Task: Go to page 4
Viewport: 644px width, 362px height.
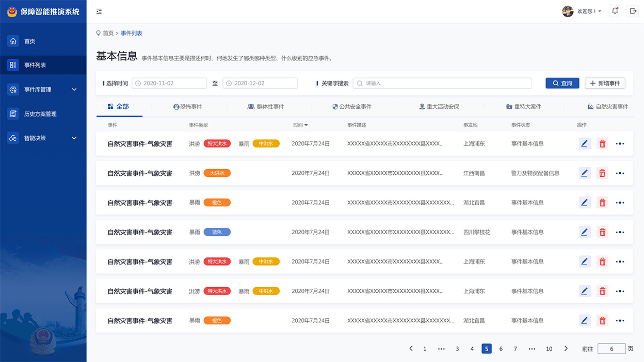Action: coord(472,349)
